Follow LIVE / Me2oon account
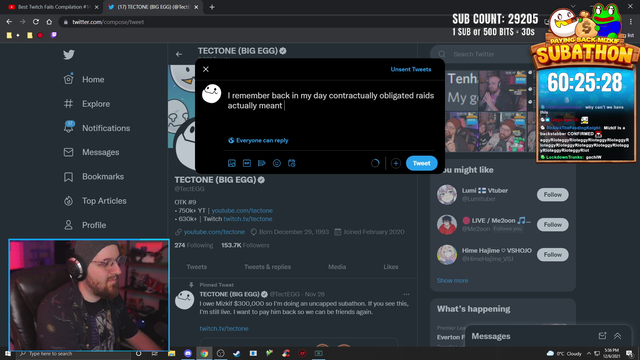Screen dimensions: 640x360 tap(553, 224)
